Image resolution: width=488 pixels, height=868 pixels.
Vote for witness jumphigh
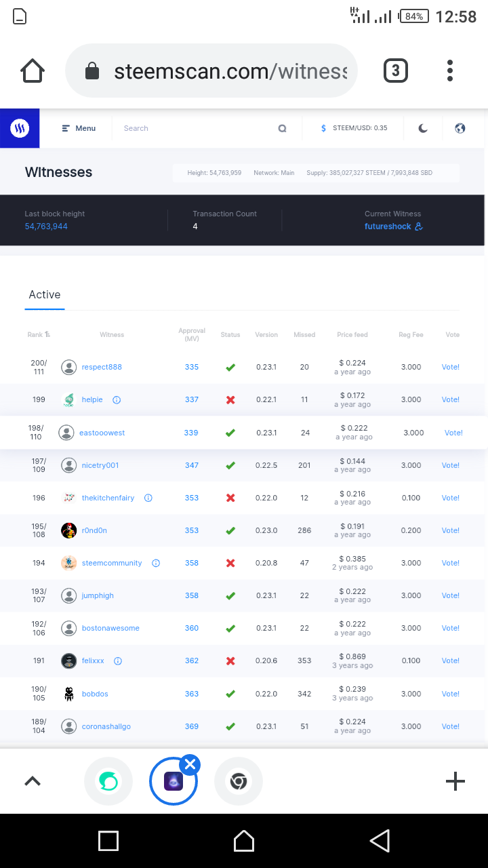click(451, 595)
